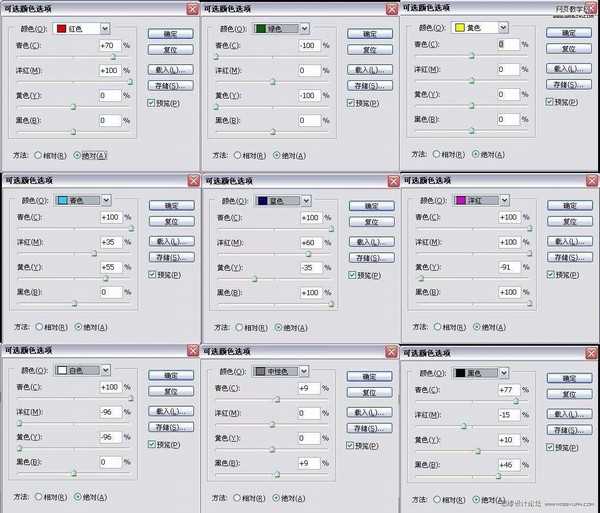Click the cyan swatch beside 青色

coord(62,200)
